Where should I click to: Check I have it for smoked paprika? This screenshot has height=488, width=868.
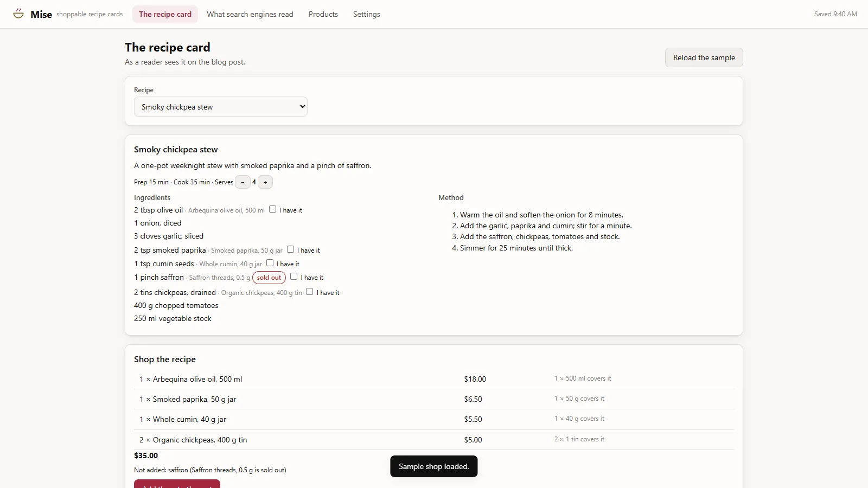pyautogui.click(x=291, y=249)
